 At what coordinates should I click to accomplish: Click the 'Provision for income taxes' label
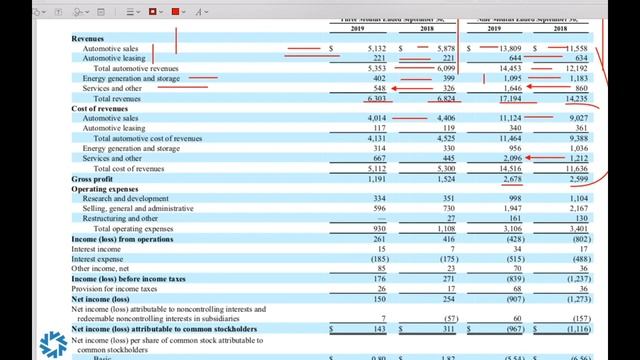pos(114,289)
